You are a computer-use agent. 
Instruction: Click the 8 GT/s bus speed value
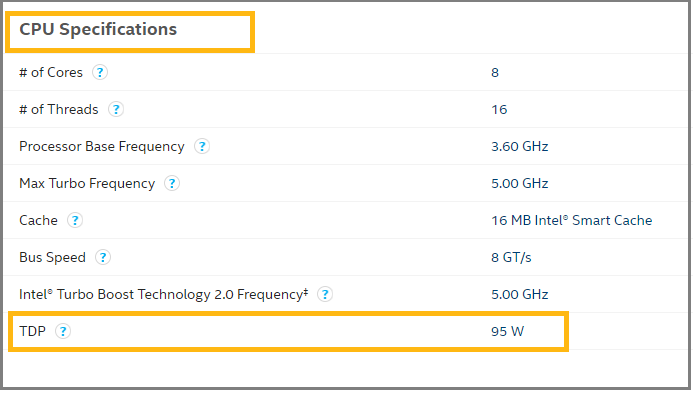pyautogui.click(x=511, y=257)
